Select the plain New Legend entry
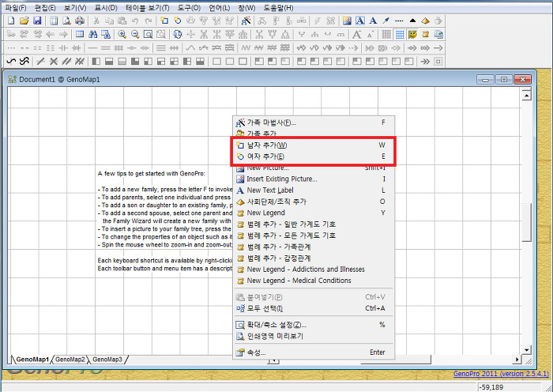 [314, 213]
